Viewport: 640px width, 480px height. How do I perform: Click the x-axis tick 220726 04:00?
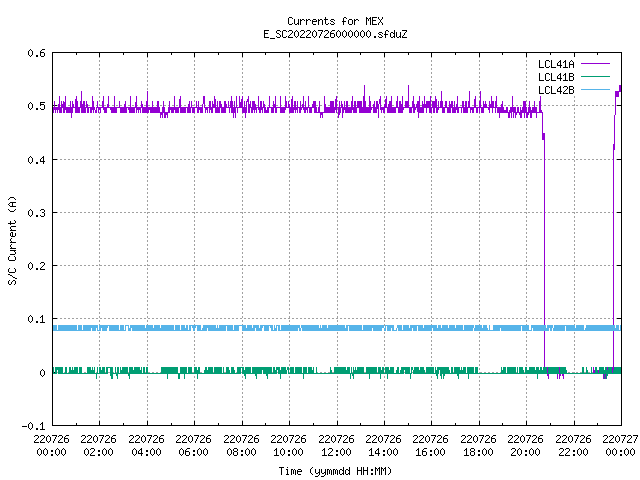pos(146,445)
